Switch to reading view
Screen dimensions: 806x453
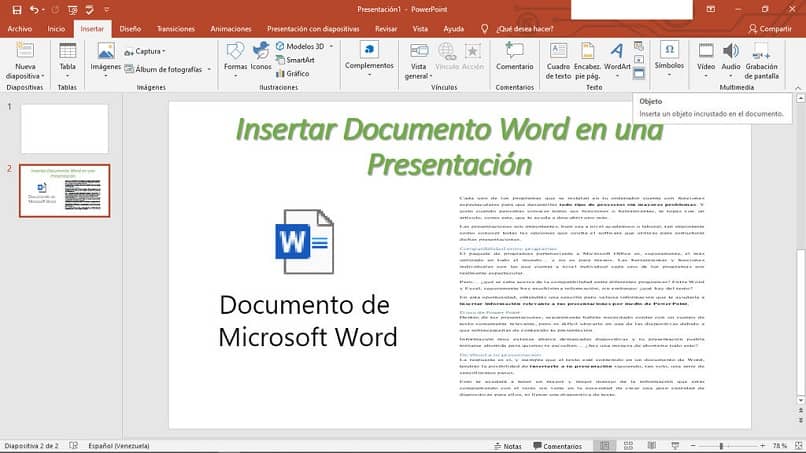pos(652,446)
